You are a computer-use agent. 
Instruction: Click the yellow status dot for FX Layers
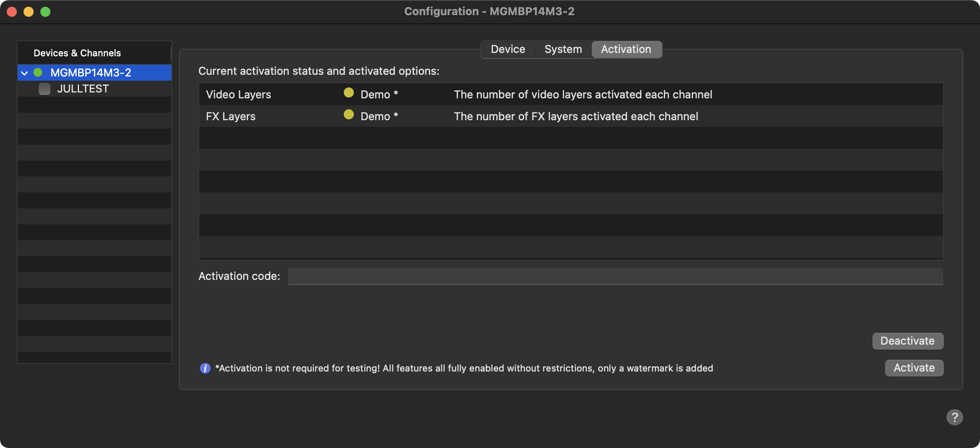[348, 115]
